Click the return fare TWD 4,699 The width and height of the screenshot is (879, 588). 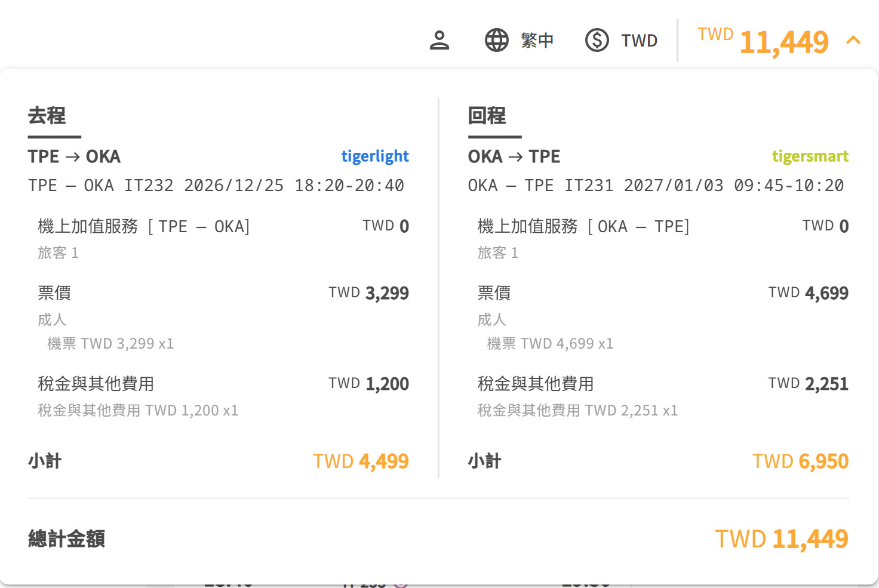[809, 293]
